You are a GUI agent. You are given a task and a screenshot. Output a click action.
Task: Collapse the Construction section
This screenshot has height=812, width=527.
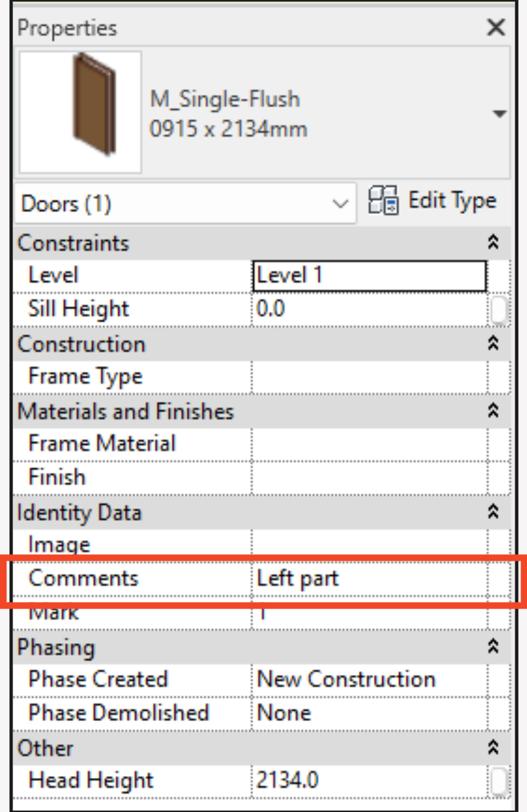click(x=494, y=344)
